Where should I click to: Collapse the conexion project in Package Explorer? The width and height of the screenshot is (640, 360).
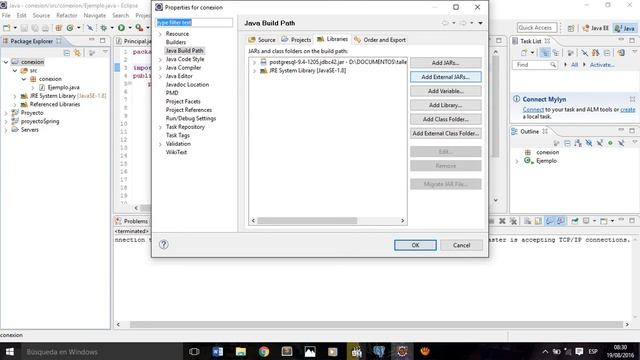[6, 62]
